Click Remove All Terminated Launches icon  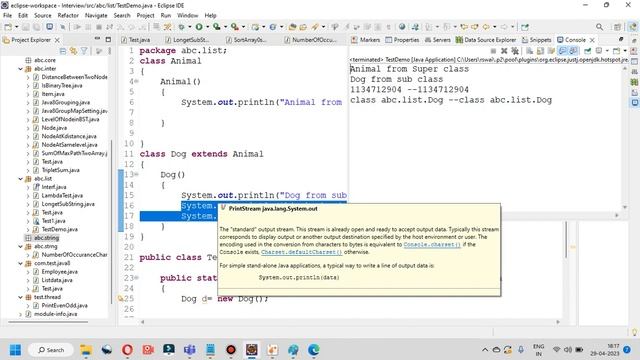(515, 51)
